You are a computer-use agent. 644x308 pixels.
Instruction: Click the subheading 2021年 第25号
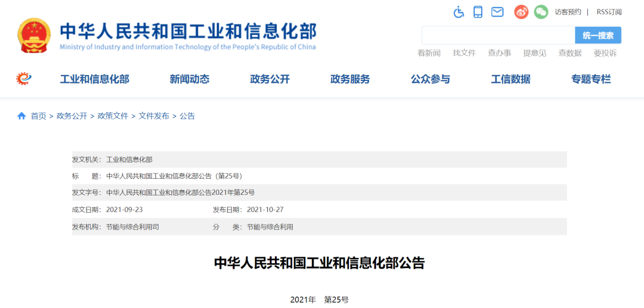coord(319,300)
